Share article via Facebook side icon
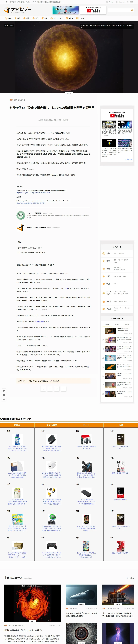Viewport: 138px width, 644px height. pos(4,395)
